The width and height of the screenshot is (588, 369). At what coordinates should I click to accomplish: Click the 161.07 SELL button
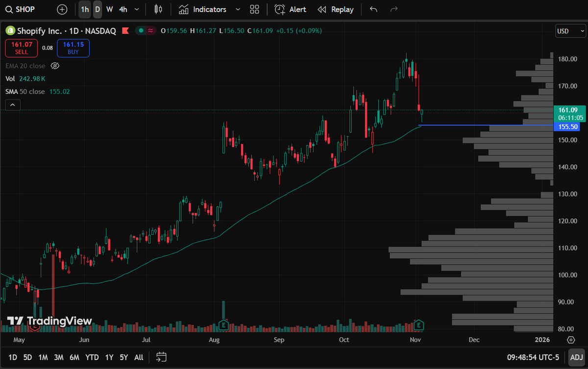click(x=22, y=48)
